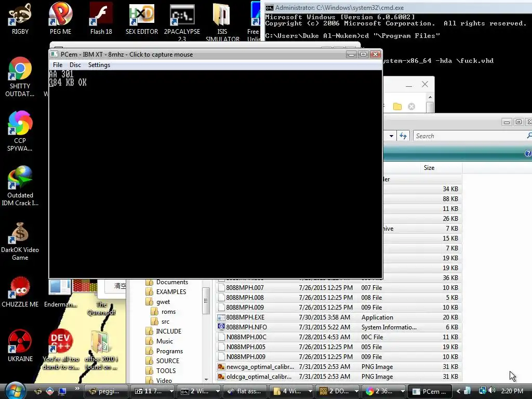This screenshot has width=532, height=399.
Task: Launch Outdated IDM Crack shortcut
Action: click(20, 186)
